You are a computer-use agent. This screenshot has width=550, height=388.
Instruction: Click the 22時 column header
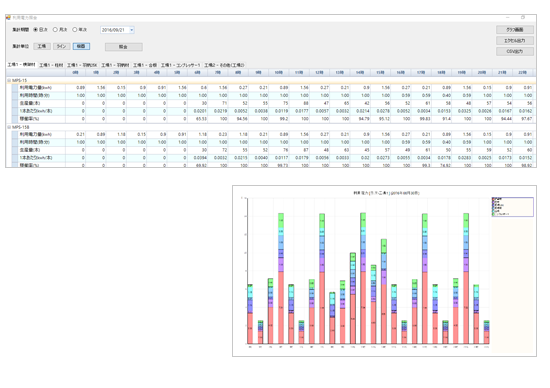tap(523, 73)
